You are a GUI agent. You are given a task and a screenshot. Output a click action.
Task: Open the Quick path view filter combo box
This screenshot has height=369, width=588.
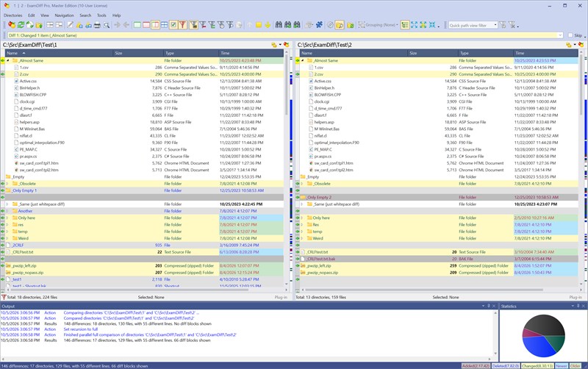pyautogui.click(x=473, y=25)
